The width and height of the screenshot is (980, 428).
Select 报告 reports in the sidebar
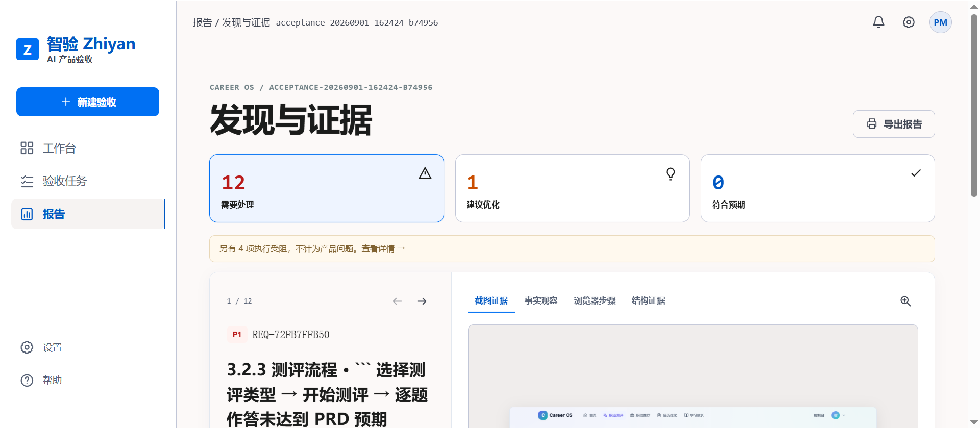coord(88,214)
